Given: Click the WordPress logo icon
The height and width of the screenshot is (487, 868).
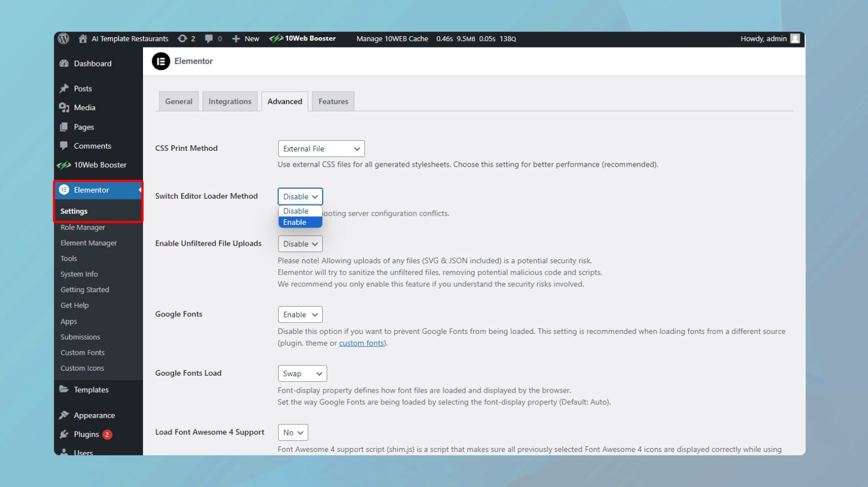Looking at the screenshot, I should (x=64, y=38).
